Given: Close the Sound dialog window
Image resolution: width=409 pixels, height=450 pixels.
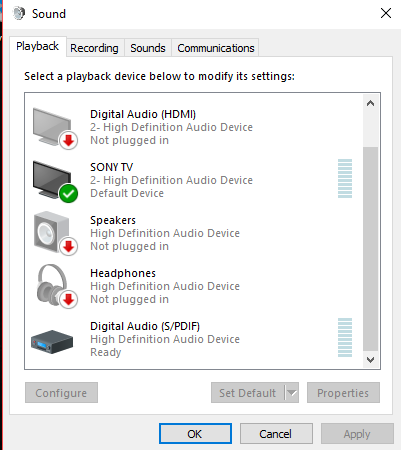Looking at the screenshot, I should point(386,13).
